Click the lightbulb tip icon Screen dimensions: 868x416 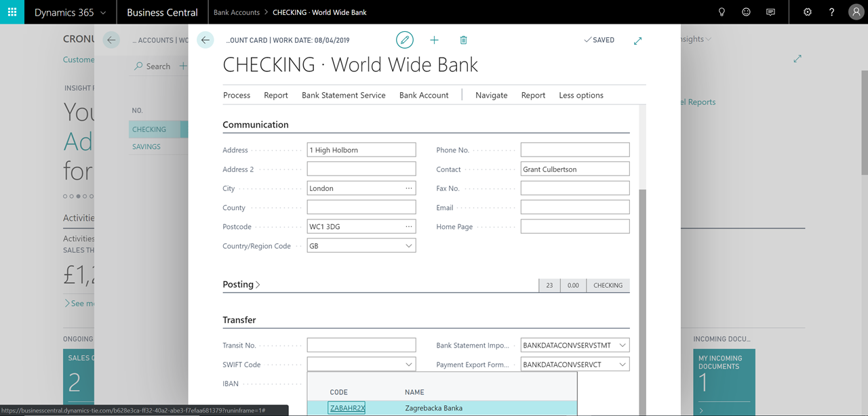[722, 12]
